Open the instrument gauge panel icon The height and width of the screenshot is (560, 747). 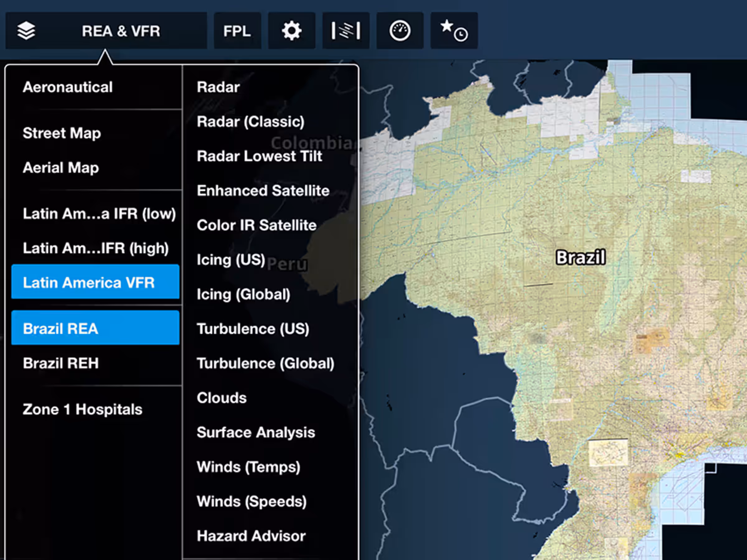coord(400,31)
